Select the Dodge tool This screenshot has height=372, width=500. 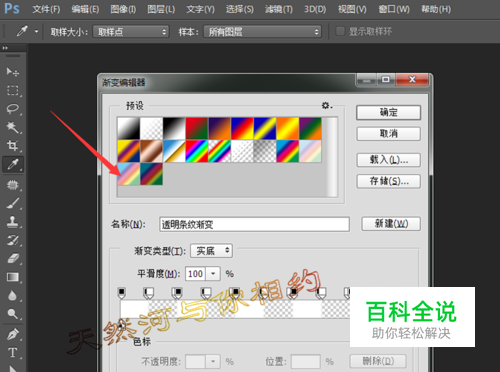[13, 314]
